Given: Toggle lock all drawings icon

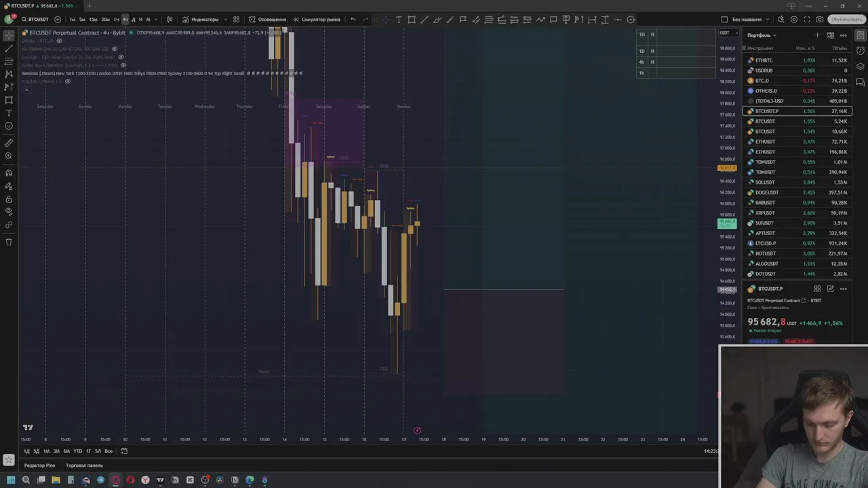Looking at the screenshot, I should click(x=9, y=199).
